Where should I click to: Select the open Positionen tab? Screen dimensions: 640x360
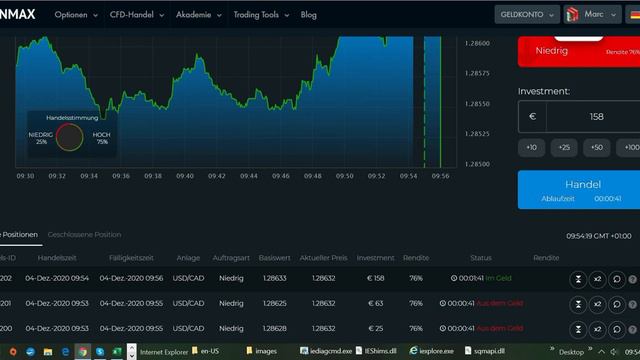[x=19, y=235]
